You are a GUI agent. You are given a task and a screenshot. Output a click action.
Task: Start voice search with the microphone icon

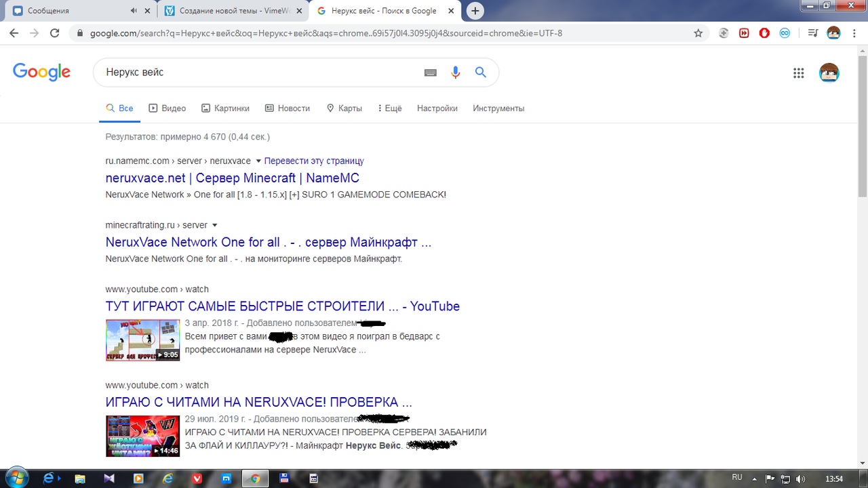pyautogui.click(x=456, y=73)
